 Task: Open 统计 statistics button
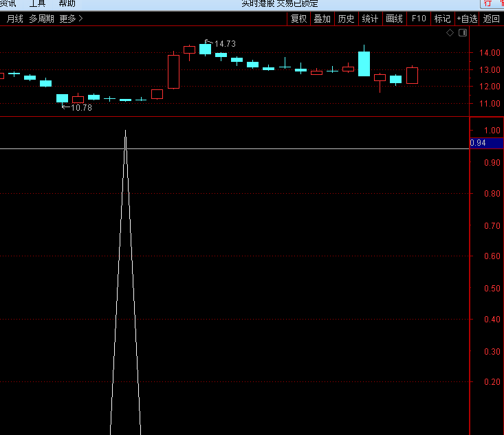(x=370, y=19)
